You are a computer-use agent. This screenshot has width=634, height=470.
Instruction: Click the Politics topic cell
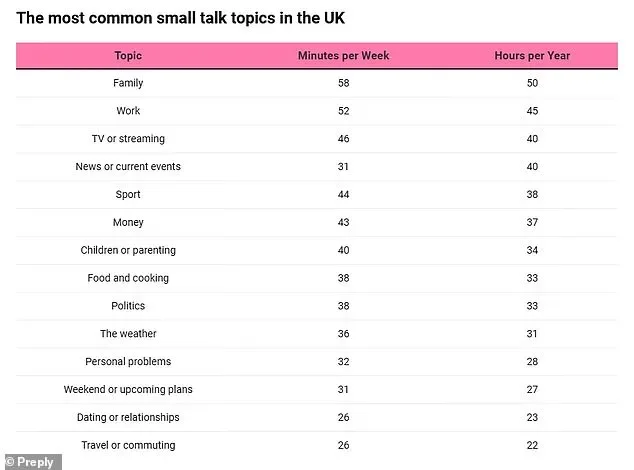[128, 306]
